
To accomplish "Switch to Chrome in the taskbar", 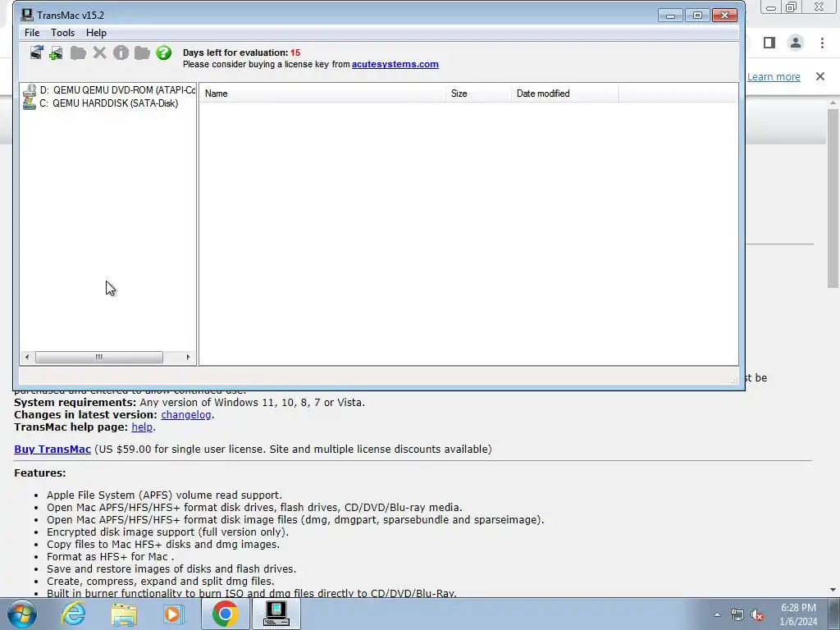I will pos(225,614).
